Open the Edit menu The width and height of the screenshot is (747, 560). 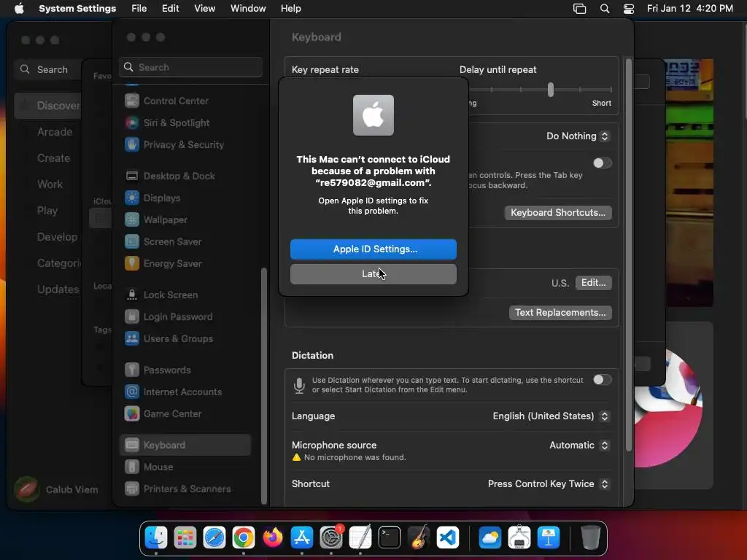170,9
